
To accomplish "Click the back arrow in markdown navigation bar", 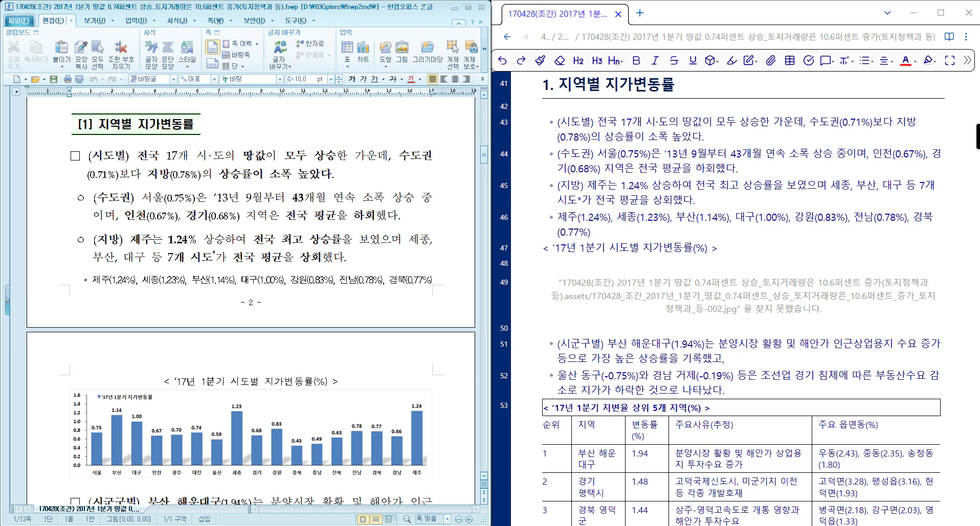I will point(507,37).
